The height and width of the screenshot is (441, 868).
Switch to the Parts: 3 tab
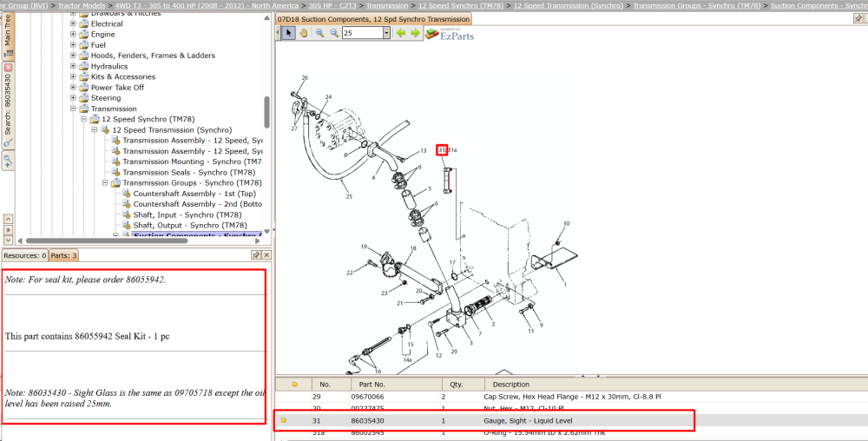(x=64, y=255)
